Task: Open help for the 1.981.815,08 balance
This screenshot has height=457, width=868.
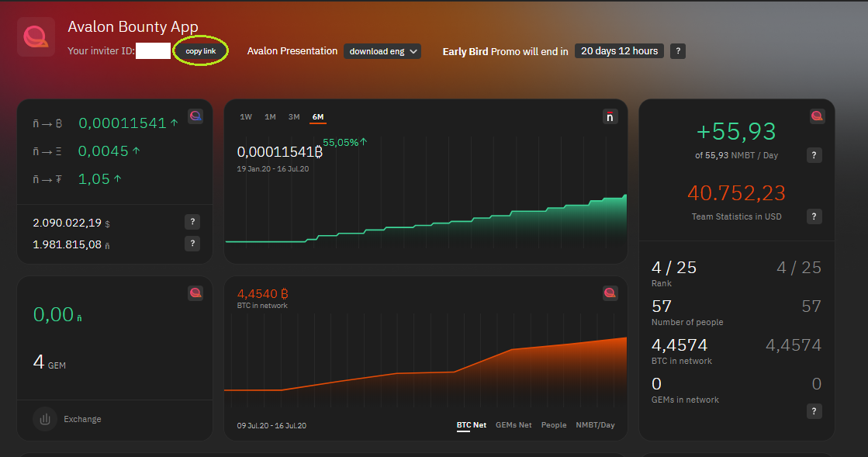Action: pyautogui.click(x=192, y=243)
